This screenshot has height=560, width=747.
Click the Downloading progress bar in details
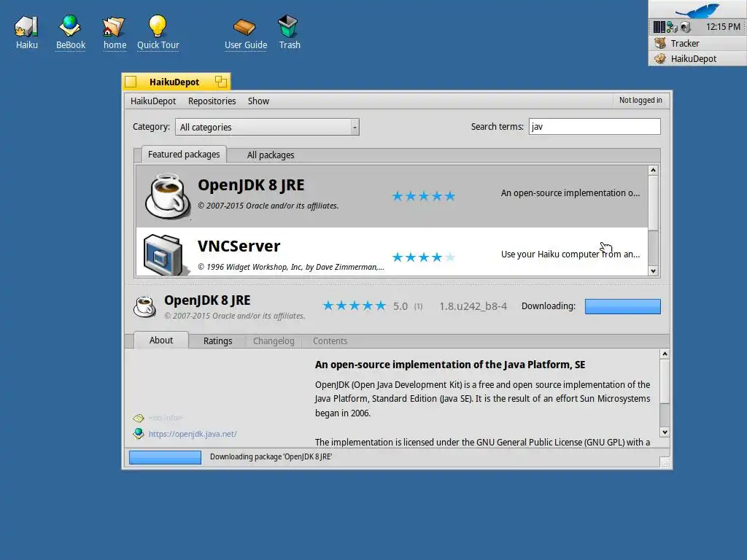pos(622,306)
